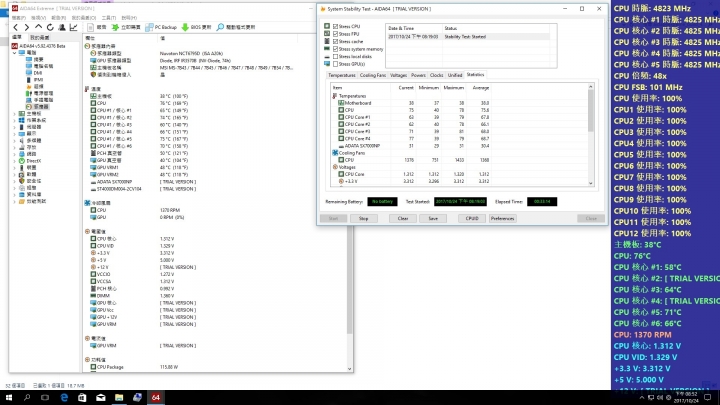Switch to the Powers tab
720x405 pixels.
click(418, 75)
